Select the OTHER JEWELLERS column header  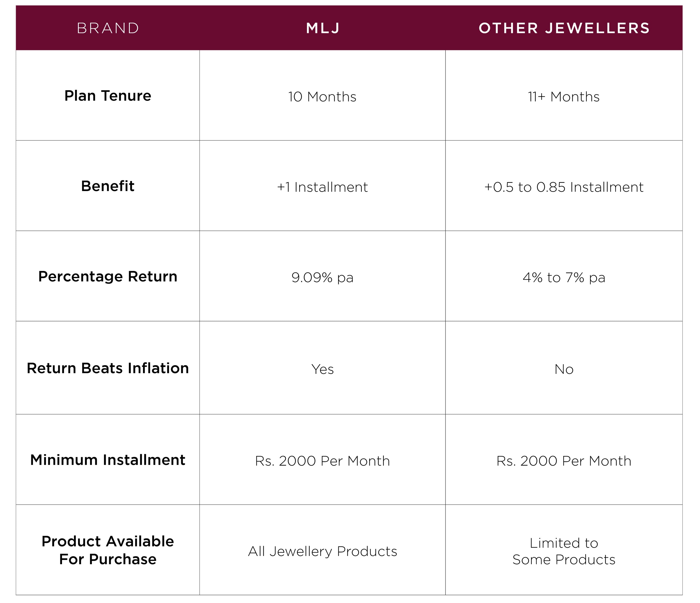click(564, 28)
